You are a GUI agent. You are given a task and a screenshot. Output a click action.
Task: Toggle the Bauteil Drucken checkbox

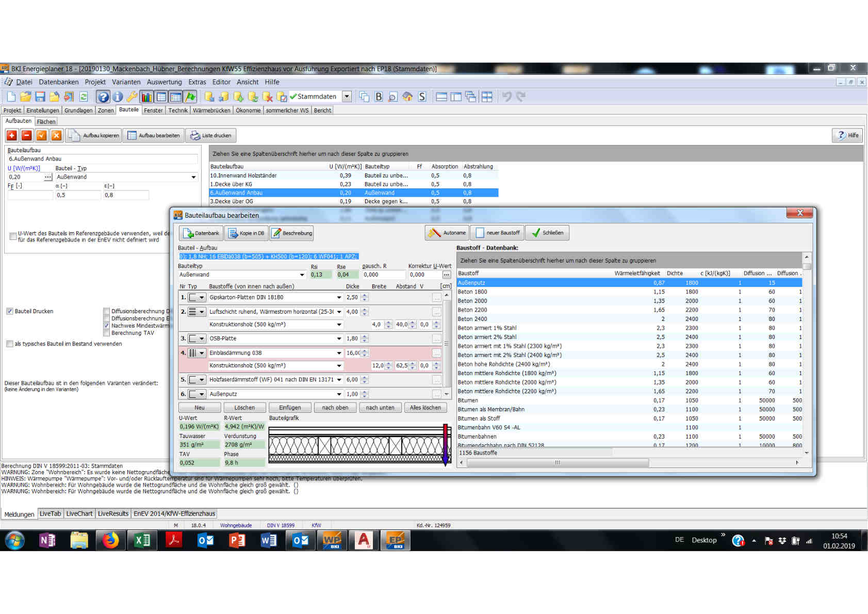pyautogui.click(x=9, y=311)
